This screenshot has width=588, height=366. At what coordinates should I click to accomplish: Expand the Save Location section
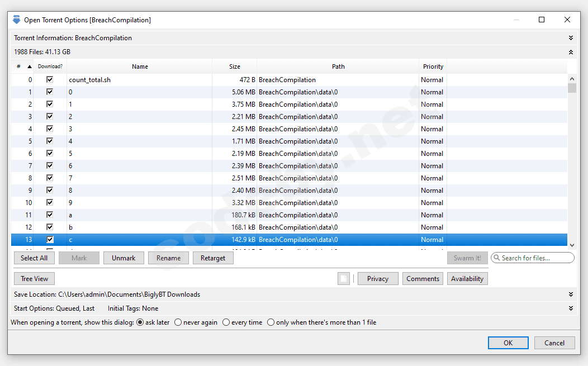pos(571,294)
